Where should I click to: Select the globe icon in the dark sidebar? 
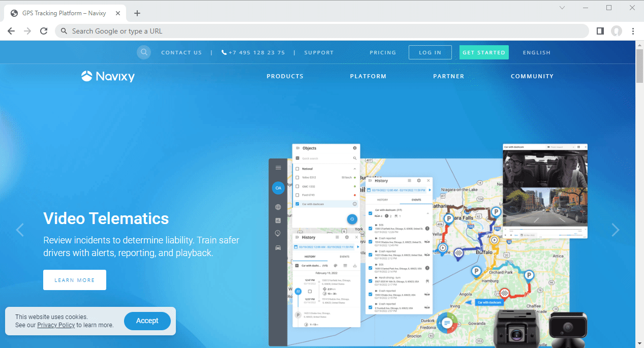pos(278,207)
